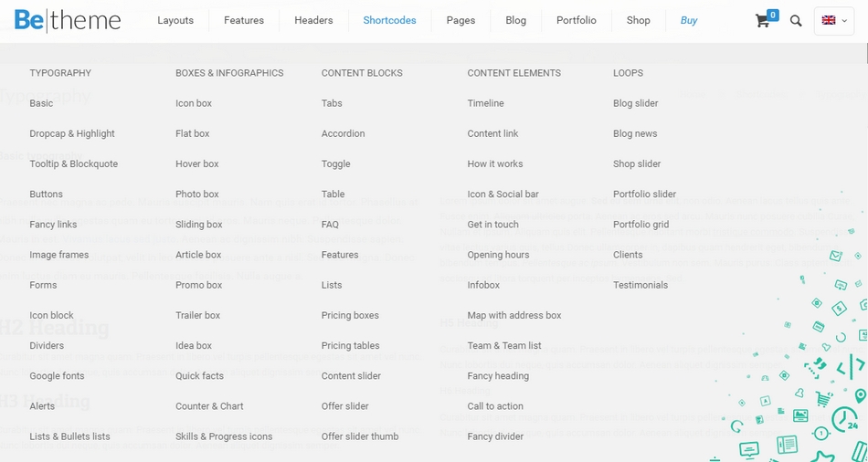
Task: Click Skills & Progress icons link
Action: [224, 436]
